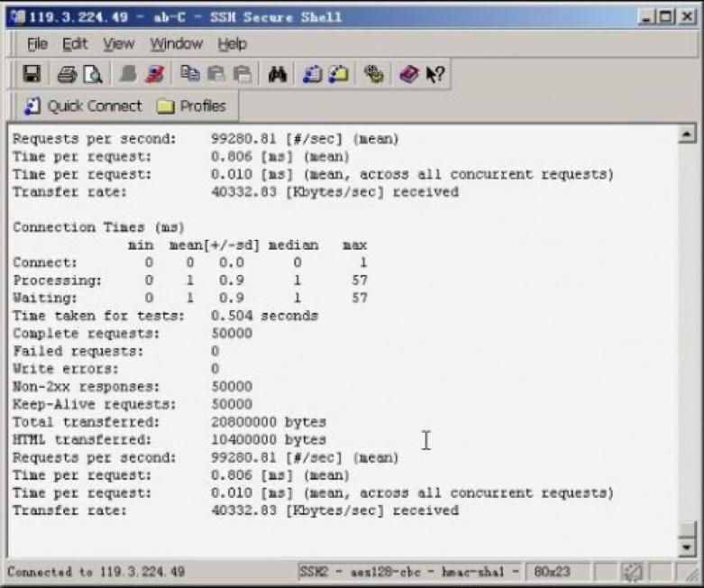Open the Window menu
Image resolution: width=704 pixels, height=588 pixels.
pyautogui.click(x=176, y=44)
